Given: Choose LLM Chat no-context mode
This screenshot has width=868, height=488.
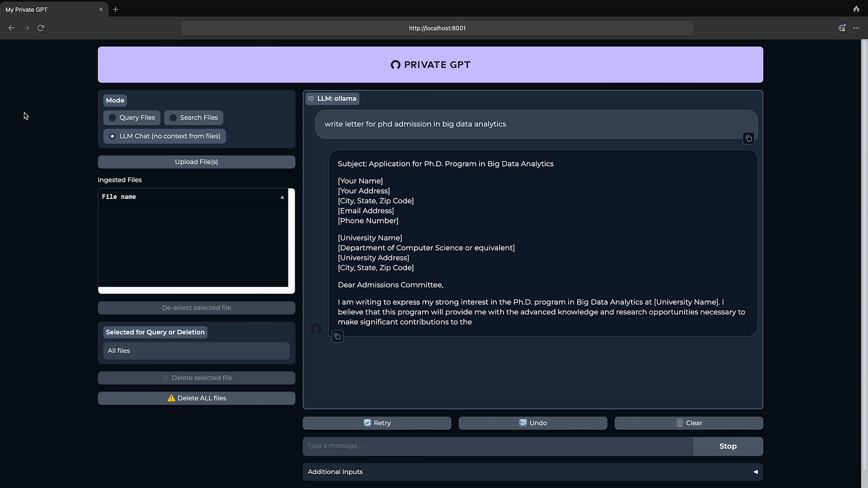Looking at the screenshot, I should tap(164, 136).
